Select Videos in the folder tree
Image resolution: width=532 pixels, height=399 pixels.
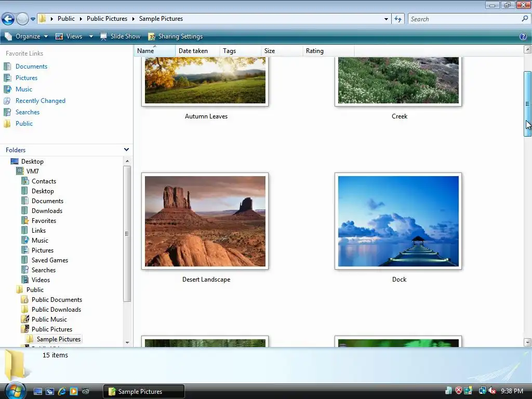41,280
